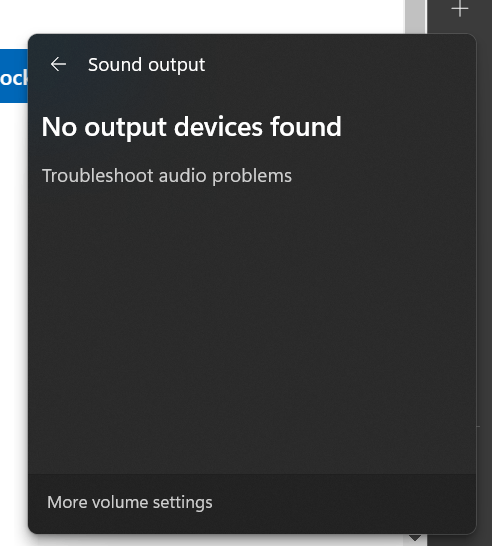
Task: Open More volume settings
Action: [130, 502]
